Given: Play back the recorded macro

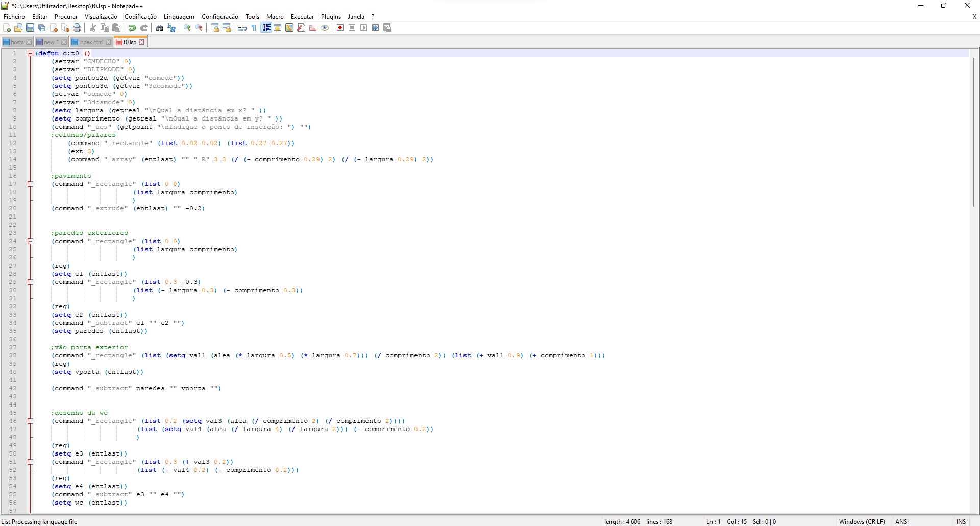Looking at the screenshot, I should coord(364,28).
